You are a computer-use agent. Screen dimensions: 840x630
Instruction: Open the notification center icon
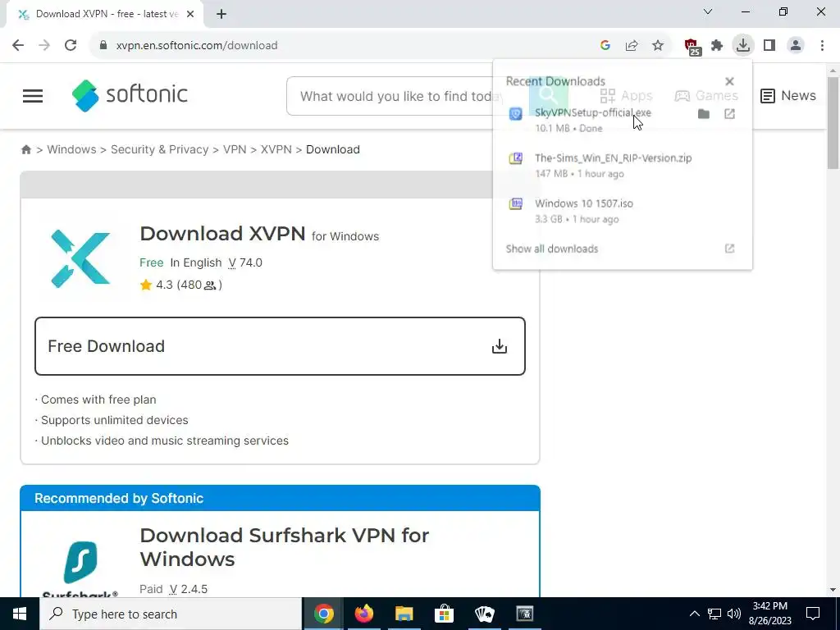(813, 614)
